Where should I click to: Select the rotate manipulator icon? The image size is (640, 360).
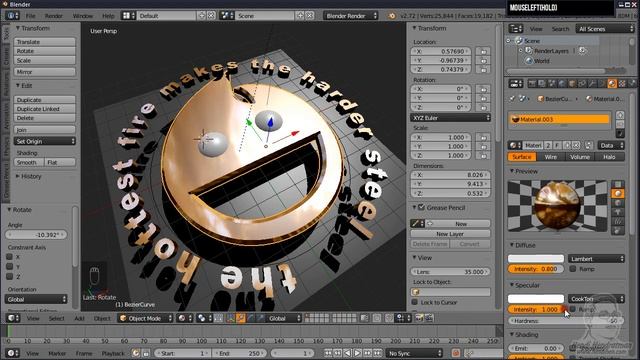[x=251, y=318]
